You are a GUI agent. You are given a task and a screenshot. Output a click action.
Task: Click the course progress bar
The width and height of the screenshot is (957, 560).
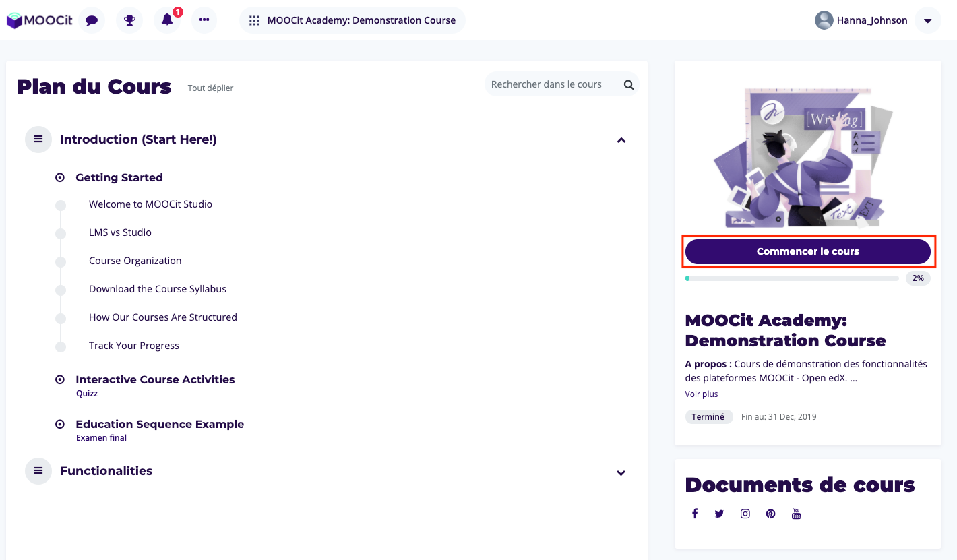(792, 278)
